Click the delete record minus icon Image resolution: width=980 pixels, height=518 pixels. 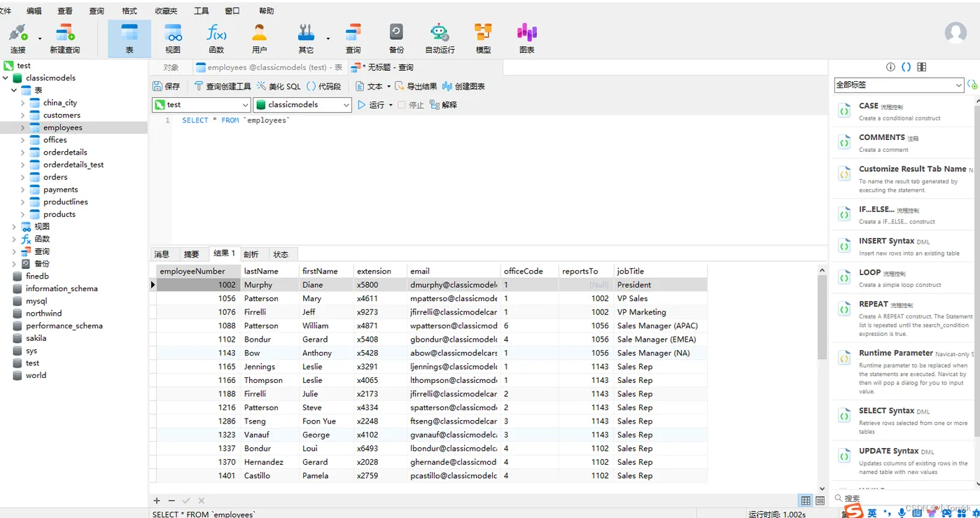pyautogui.click(x=171, y=500)
